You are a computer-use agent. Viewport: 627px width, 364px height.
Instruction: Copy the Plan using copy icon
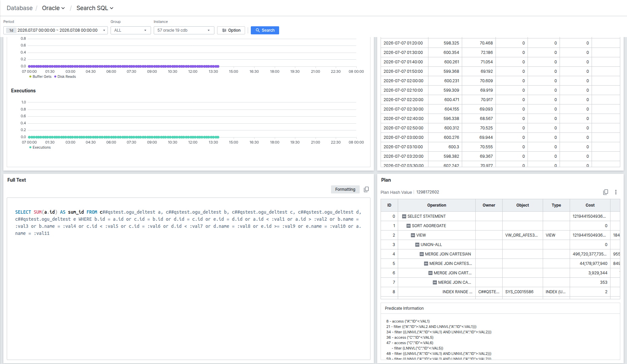[x=605, y=192]
